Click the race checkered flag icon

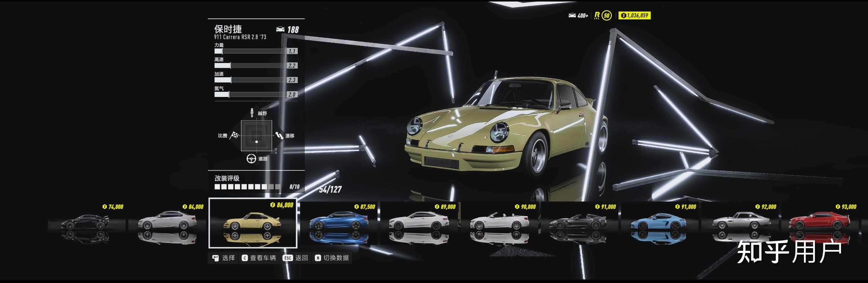(x=235, y=135)
